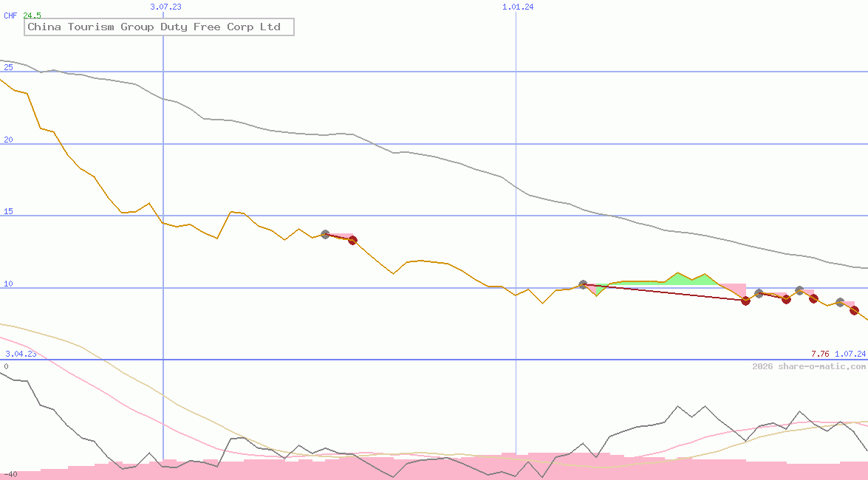Image resolution: width=868 pixels, height=480 pixels.
Task: Click the -40 indicator axis label
Action: coord(10,474)
